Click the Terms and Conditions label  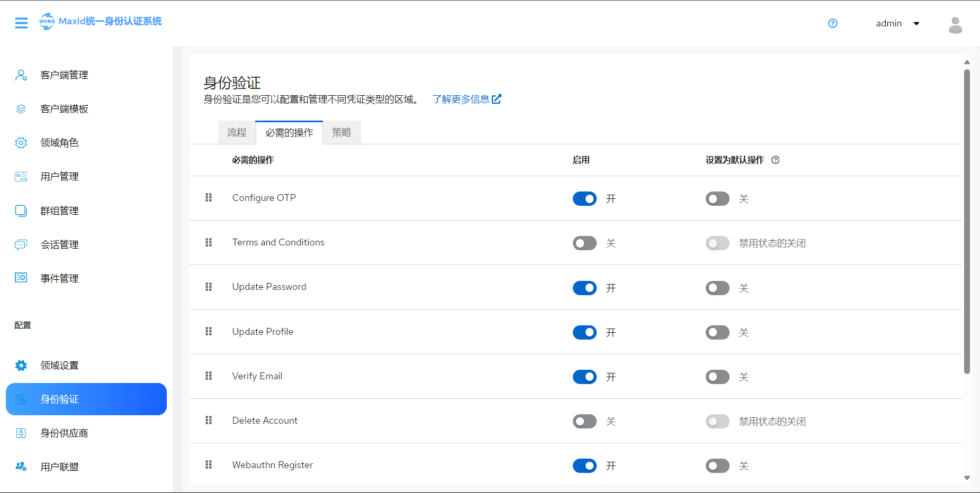[x=278, y=242]
